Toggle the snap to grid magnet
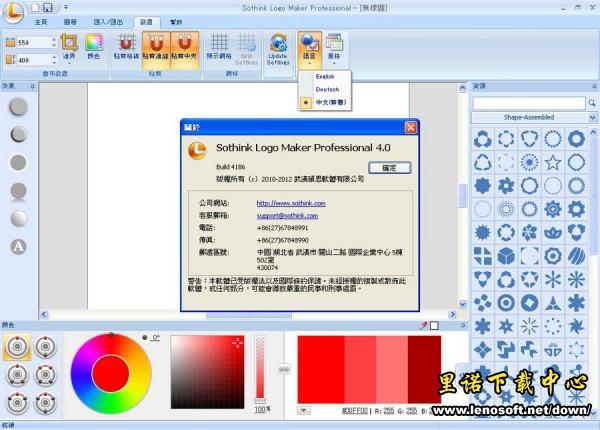This screenshot has height=430, width=600. click(x=126, y=47)
